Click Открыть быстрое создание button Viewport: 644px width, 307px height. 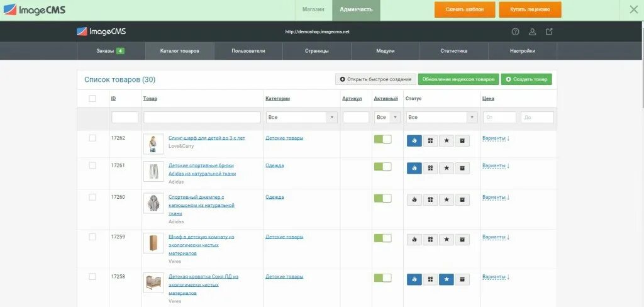coord(376,79)
